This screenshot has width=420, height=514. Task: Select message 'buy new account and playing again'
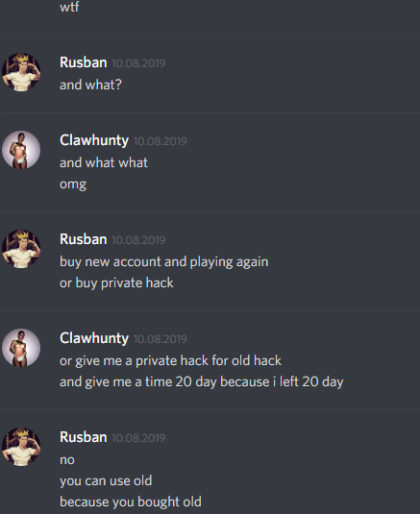coord(164,262)
